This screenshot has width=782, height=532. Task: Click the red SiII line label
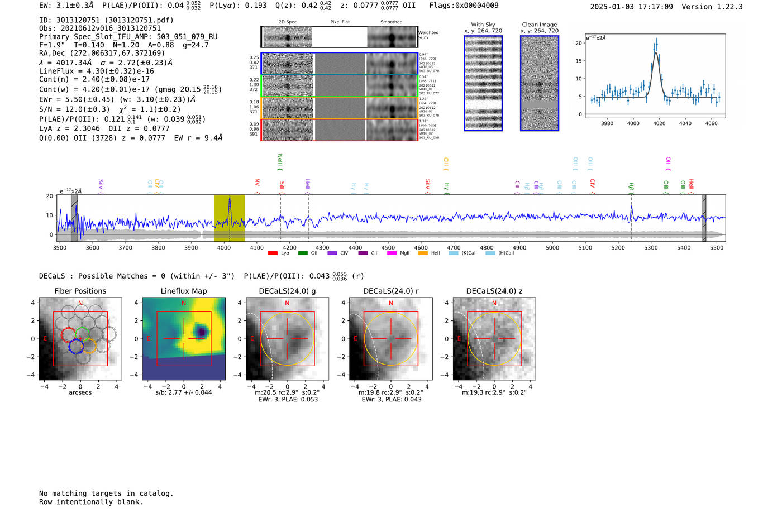[282, 186]
